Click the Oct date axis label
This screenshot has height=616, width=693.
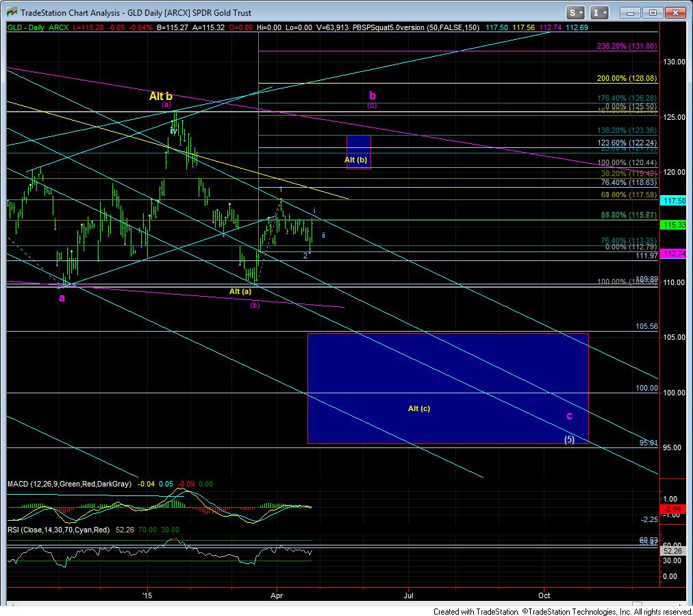[x=544, y=595]
